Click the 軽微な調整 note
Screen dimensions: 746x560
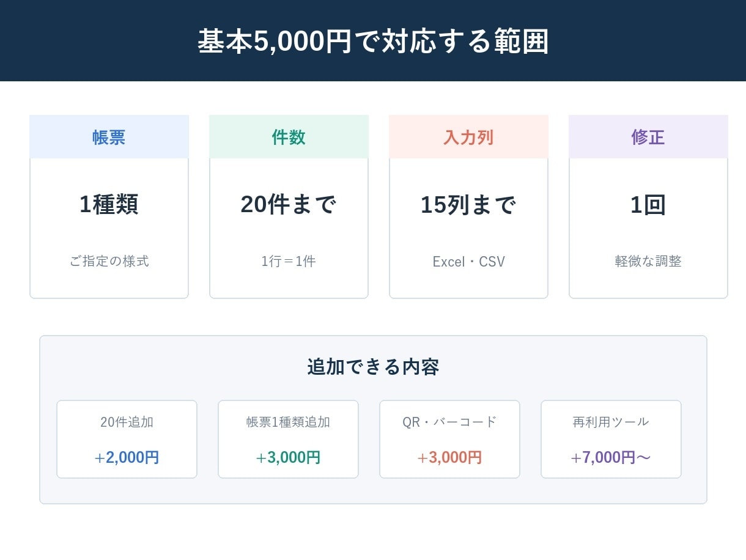pyautogui.click(x=648, y=261)
